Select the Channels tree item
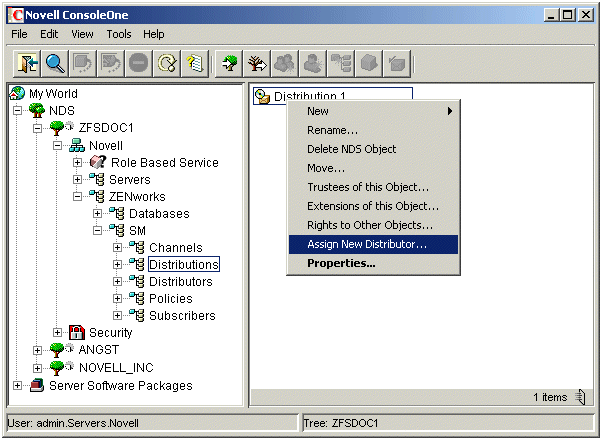 pos(176,247)
